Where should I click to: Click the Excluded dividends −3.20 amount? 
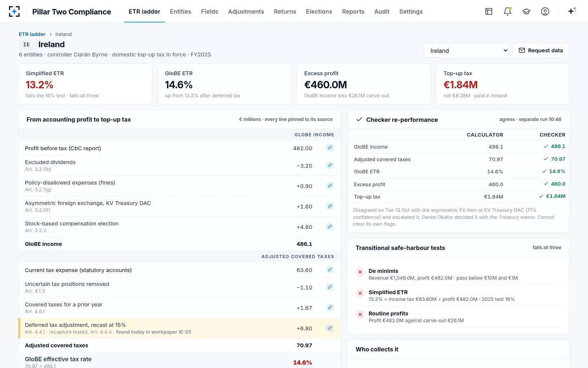point(304,166)
